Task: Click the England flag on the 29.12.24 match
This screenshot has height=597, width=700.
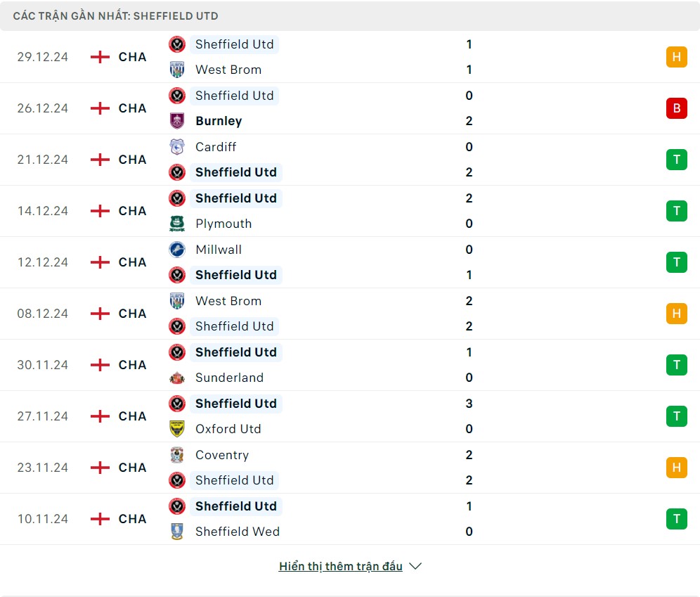Action: coord(100,57)
